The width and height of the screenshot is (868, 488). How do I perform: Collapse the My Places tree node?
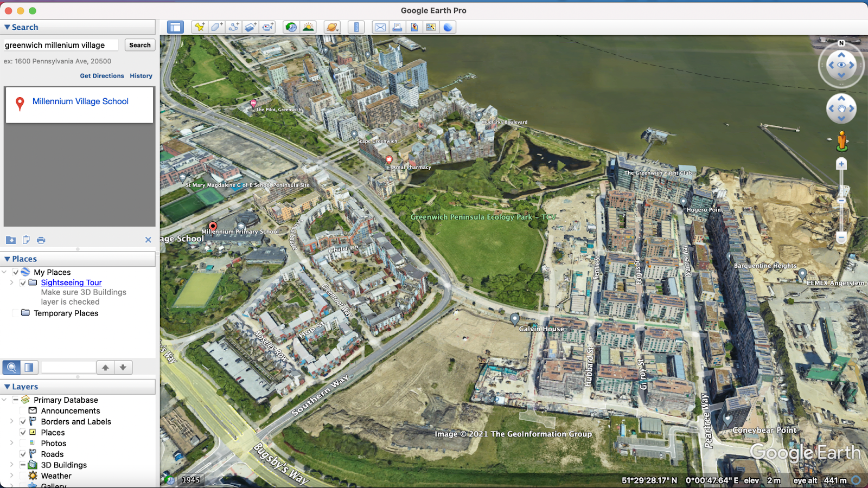point(4,272)
